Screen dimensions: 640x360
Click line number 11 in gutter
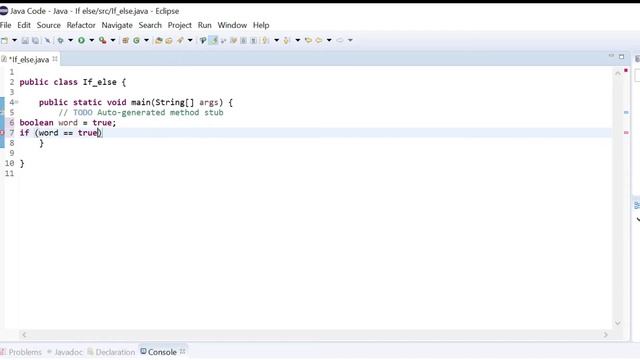(x=9, y=173)
